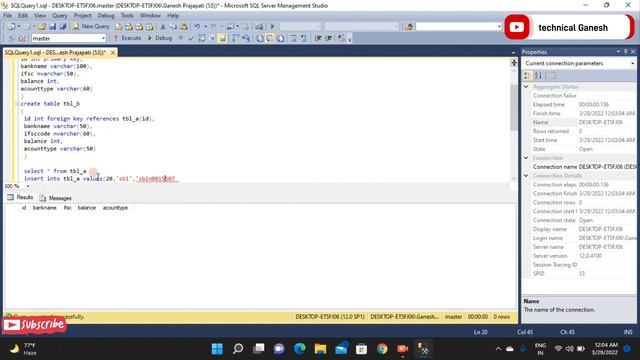Open the 100 % zoom dropdown
640x360 pixels.
[28, 186]
